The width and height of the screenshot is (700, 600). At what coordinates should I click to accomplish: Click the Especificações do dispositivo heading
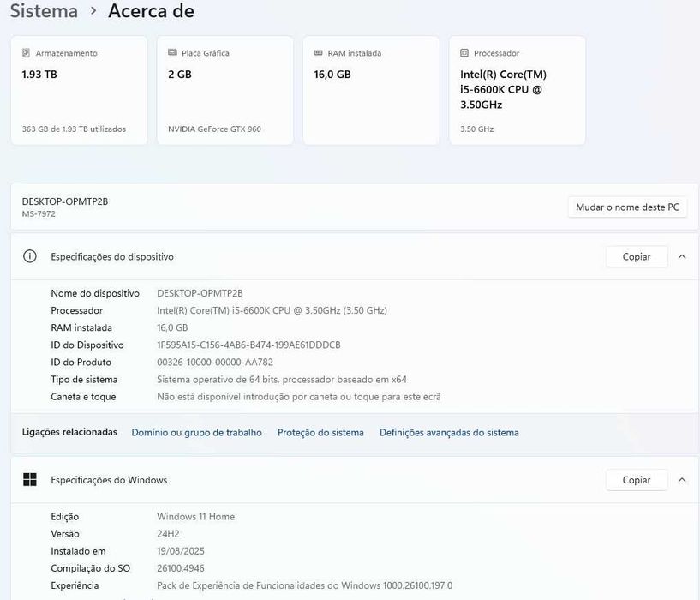point(112,257)
